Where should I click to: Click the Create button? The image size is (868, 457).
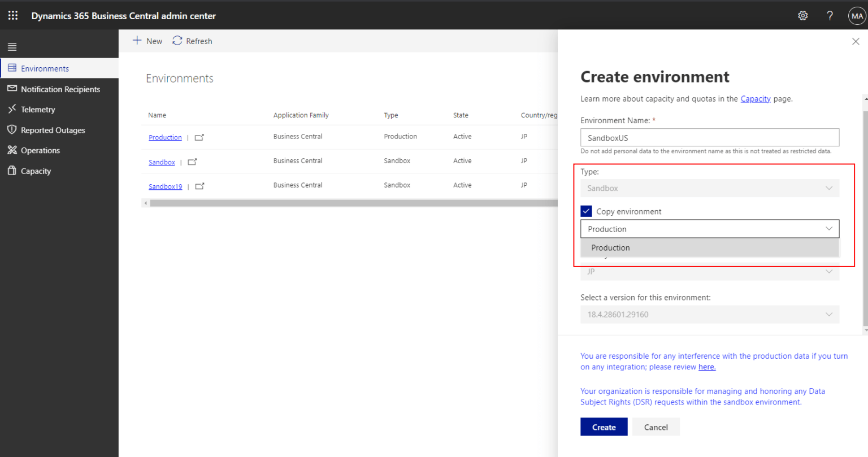[x=604, y=426]
